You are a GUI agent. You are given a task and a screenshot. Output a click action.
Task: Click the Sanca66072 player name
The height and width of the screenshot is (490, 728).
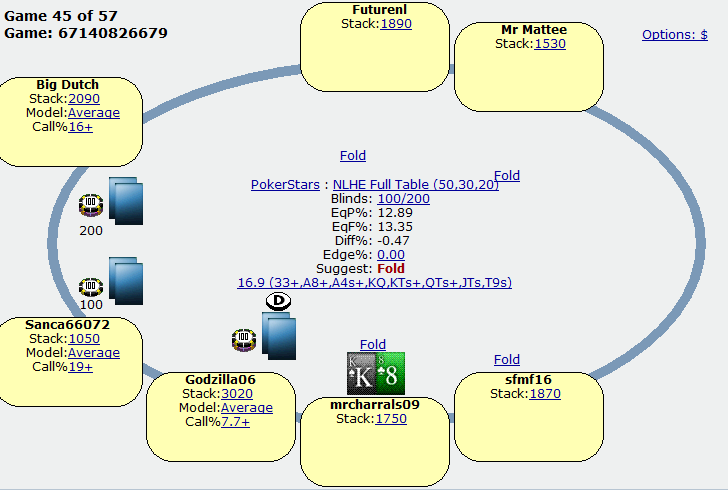[x=67, y=325]
